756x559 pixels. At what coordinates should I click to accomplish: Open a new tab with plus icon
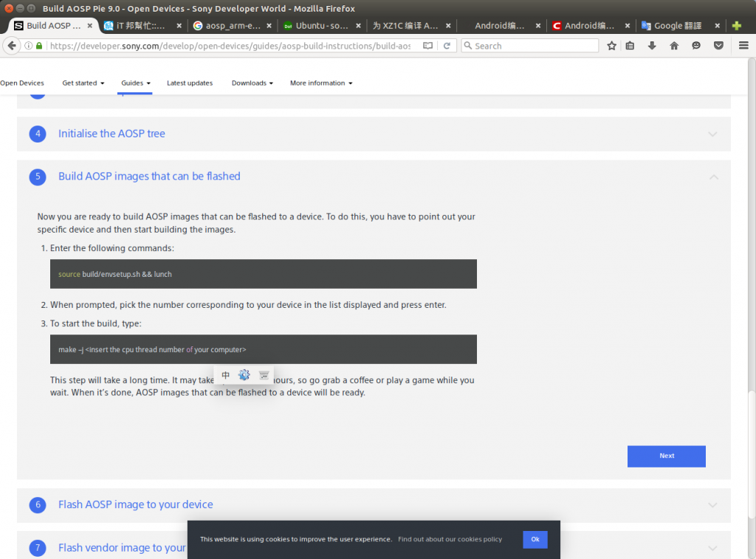click(737, 26)
